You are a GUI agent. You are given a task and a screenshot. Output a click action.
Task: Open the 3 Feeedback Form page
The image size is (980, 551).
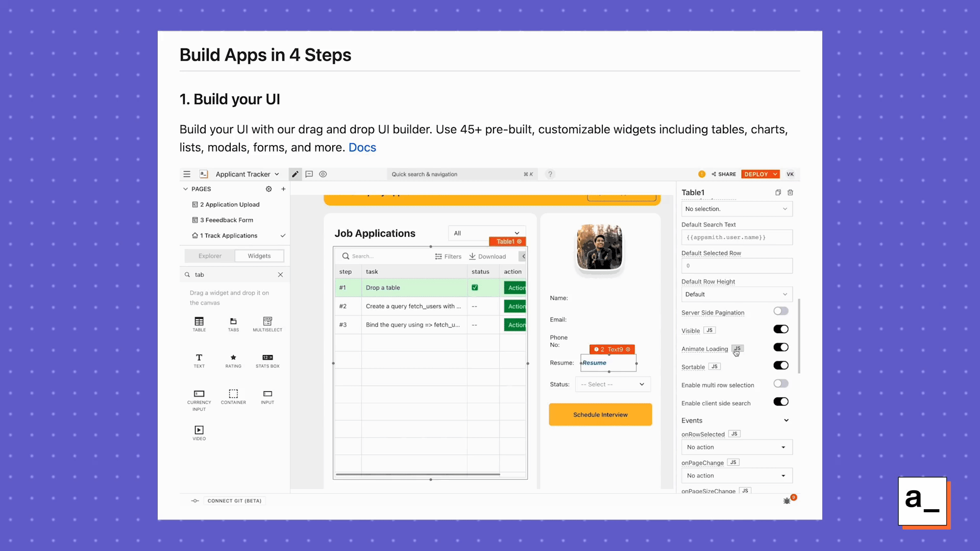point(226,220)
